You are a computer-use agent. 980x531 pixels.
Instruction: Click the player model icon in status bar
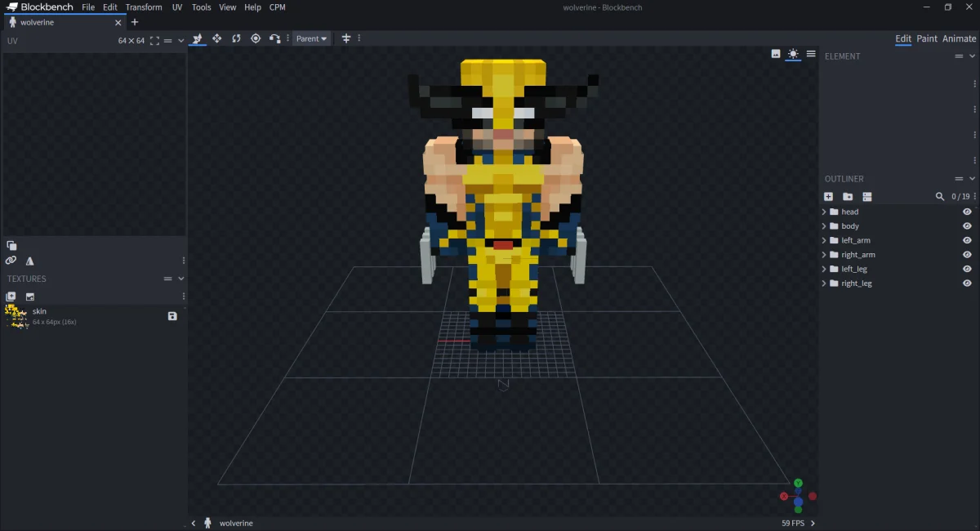[208, 523]
